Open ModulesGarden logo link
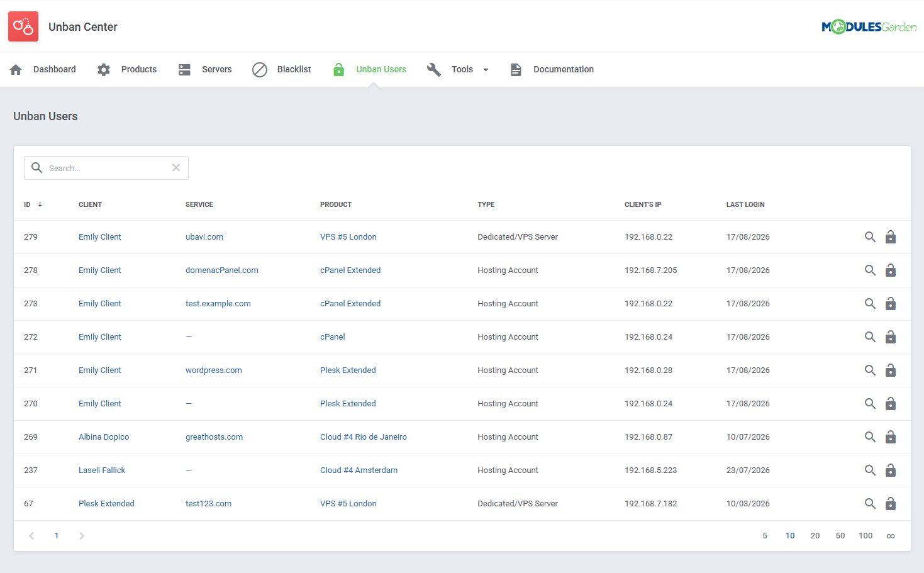The height and width of the screenshot is (573, 924). 869,26
